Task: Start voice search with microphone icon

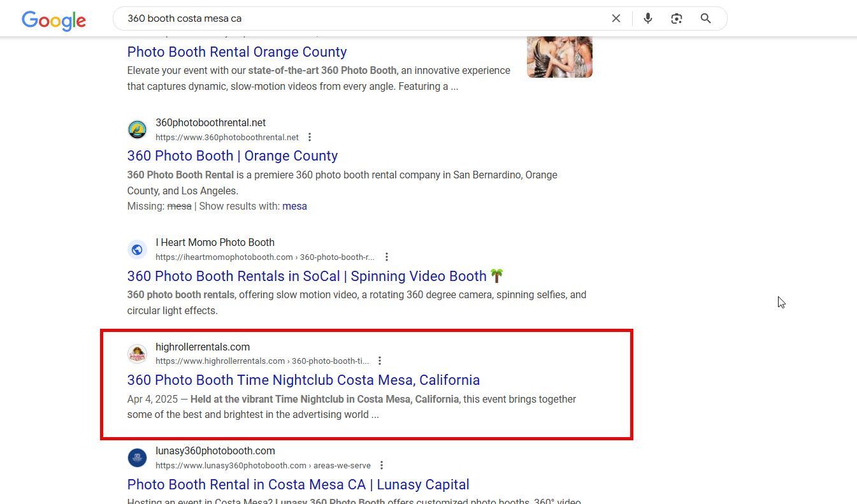Action: click(648, 18)
